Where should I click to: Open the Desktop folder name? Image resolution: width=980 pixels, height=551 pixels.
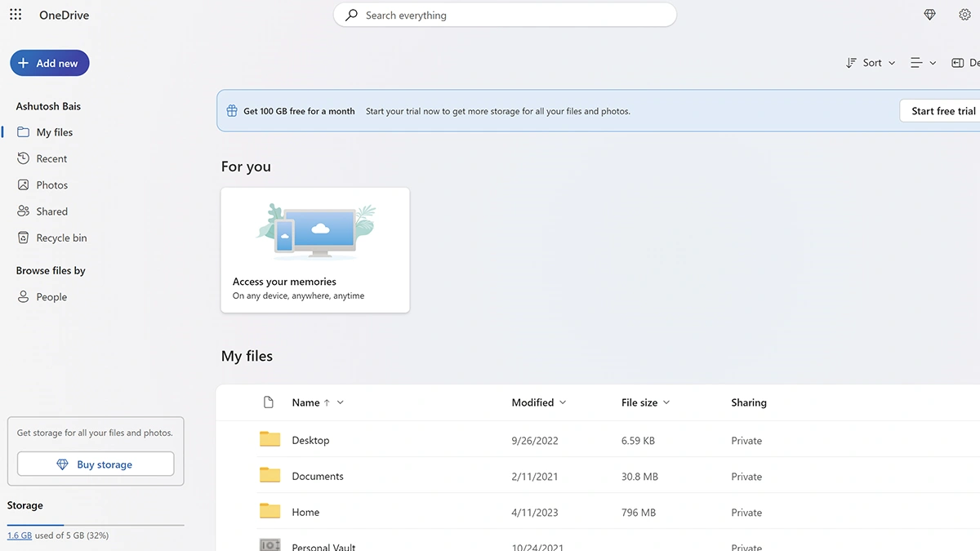(x=310, y=440)
